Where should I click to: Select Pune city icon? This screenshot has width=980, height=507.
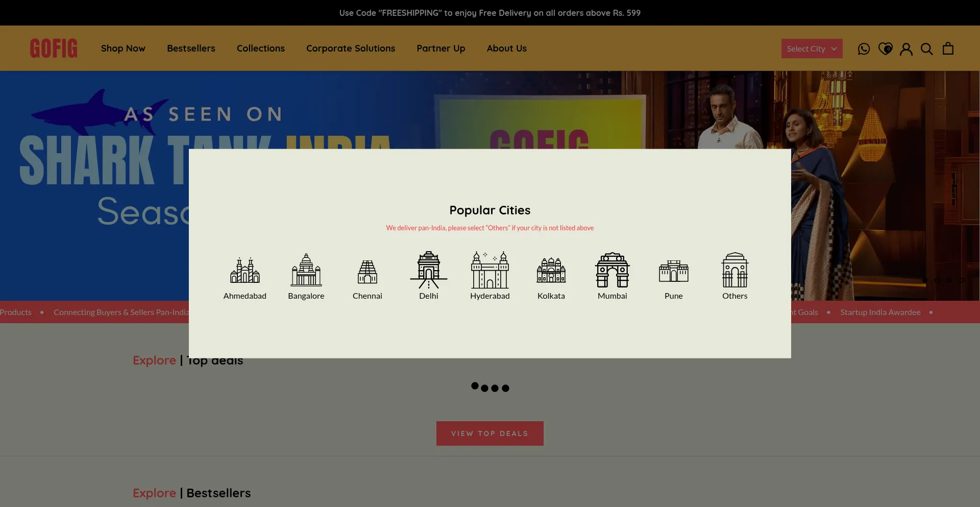(673, 271)
